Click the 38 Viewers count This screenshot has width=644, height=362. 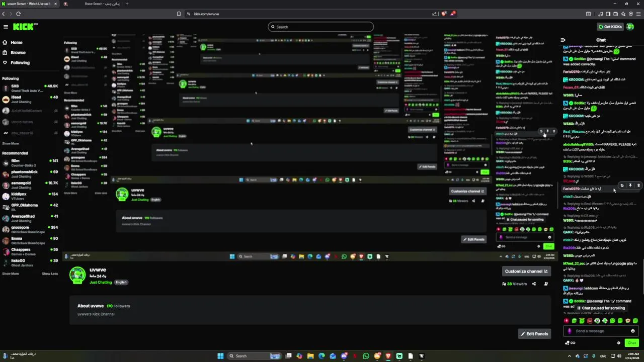[x=515, y=284]
